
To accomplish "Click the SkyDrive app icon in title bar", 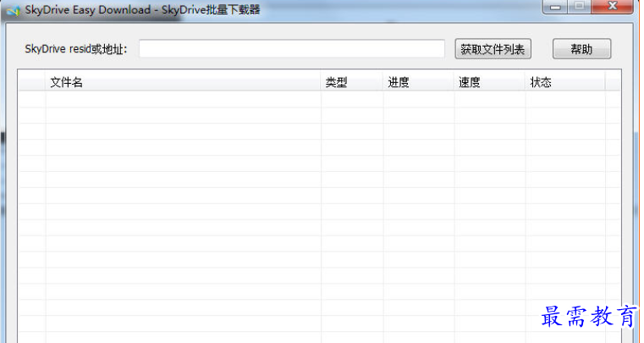I will click(14, 10).
